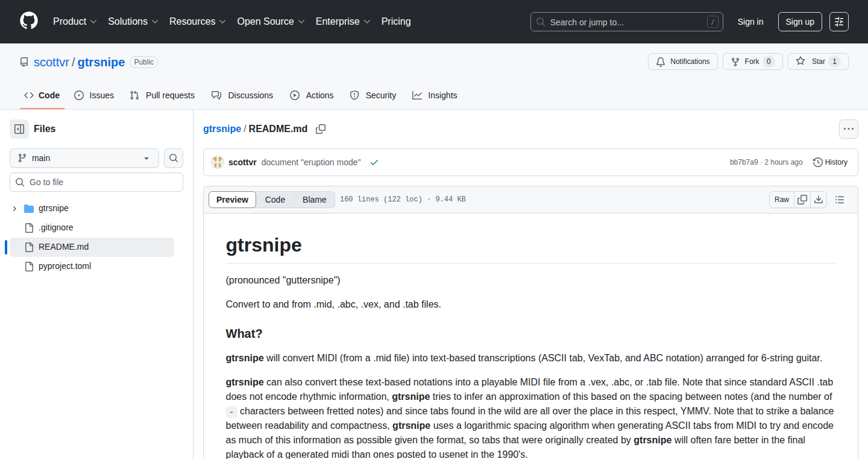868x459 pixels.
Task: View the commit check status checkmark
Action: coord(374,162)
